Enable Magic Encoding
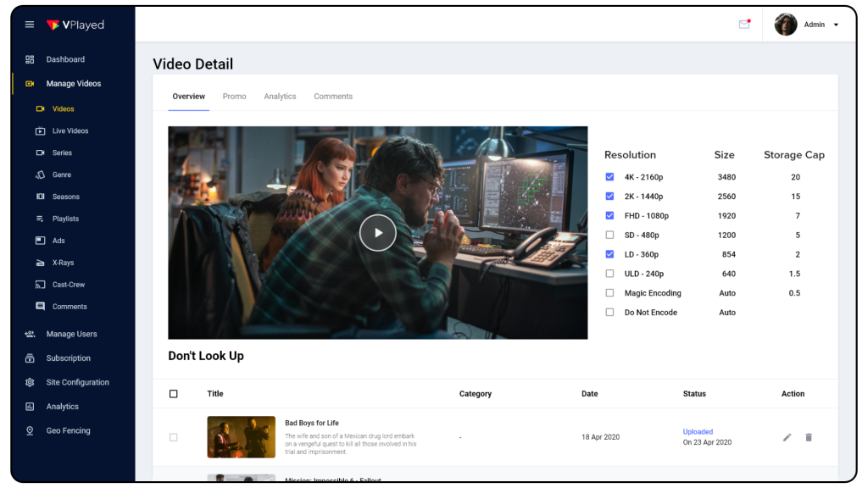This screenshot has height=488, width=868. point(609,293)
